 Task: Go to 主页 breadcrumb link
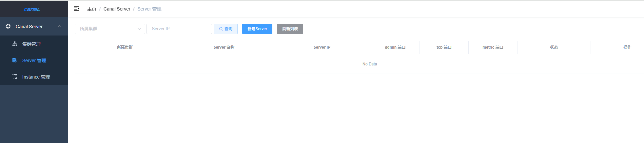92,9
